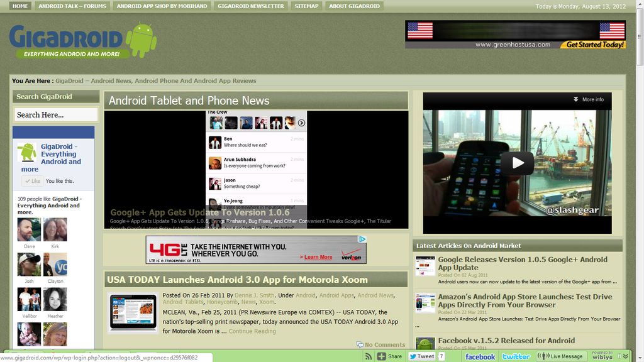Click the Tweet button
The width and height of the screenshot is (644, 362).
[x=421, y=356]
